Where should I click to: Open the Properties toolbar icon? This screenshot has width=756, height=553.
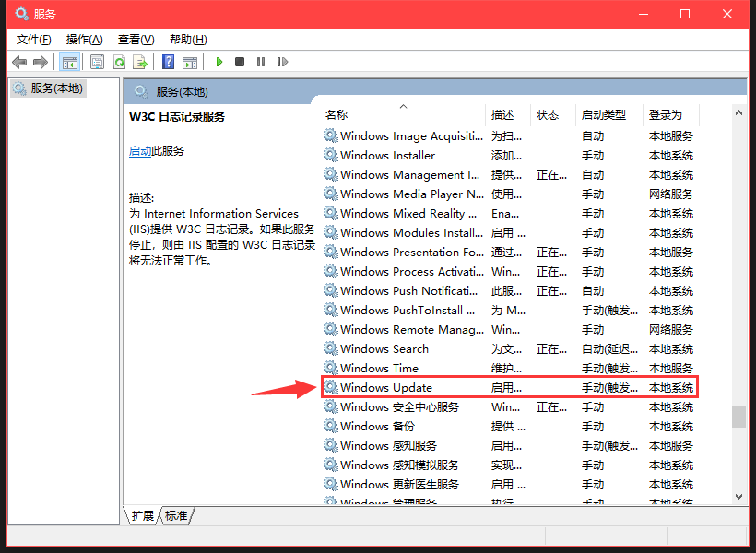[x=97, y=62]
